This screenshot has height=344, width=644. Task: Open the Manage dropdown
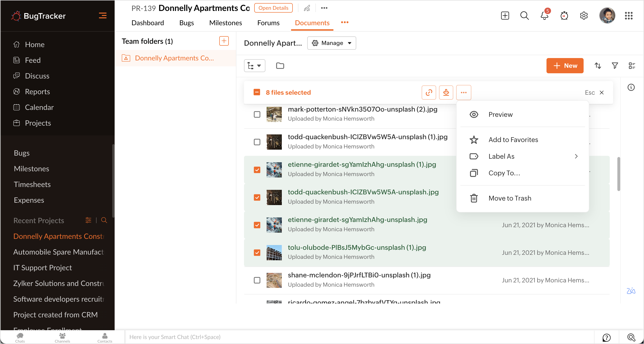332,43
